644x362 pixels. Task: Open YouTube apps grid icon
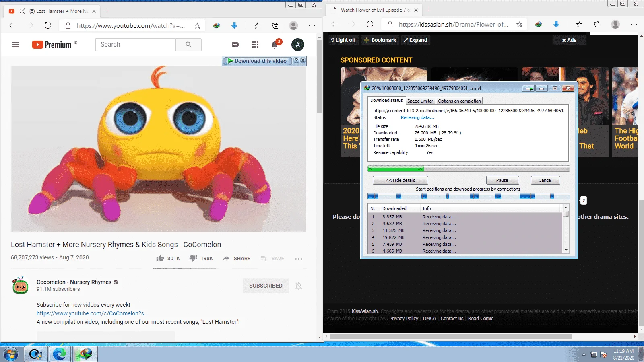255,45
